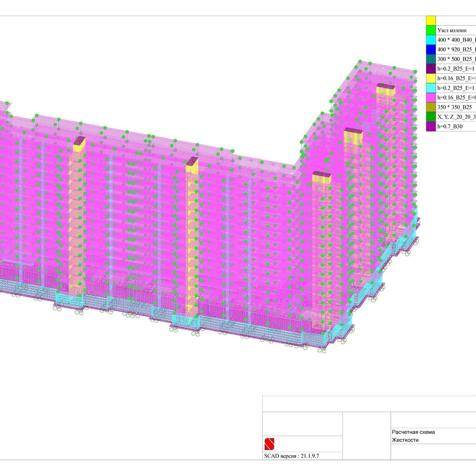
Task: Click the legend entry h=0.7_B30
Action: [x=450, y=126]
